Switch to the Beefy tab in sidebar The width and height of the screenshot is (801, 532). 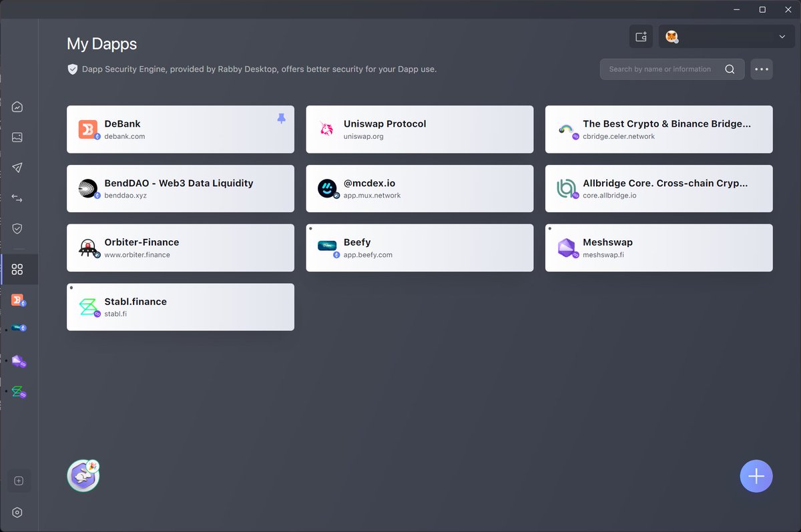pos(19,328)
